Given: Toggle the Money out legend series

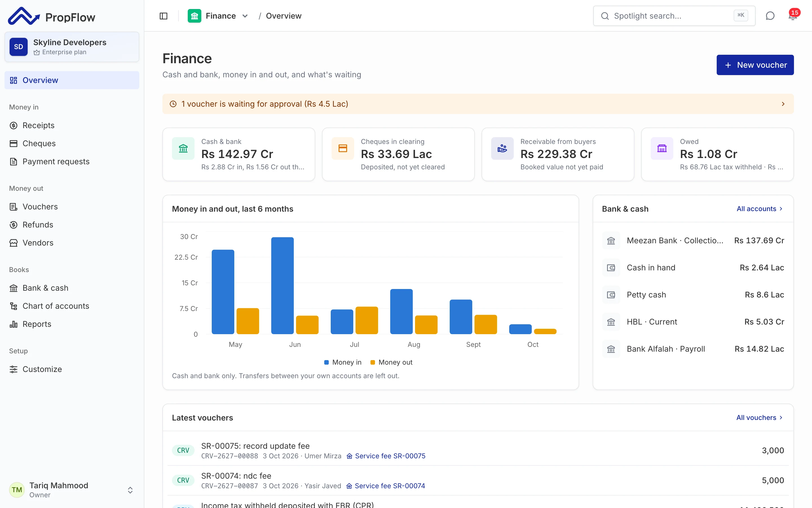Looking at the screenshot, I should click(x=391, y=362).
